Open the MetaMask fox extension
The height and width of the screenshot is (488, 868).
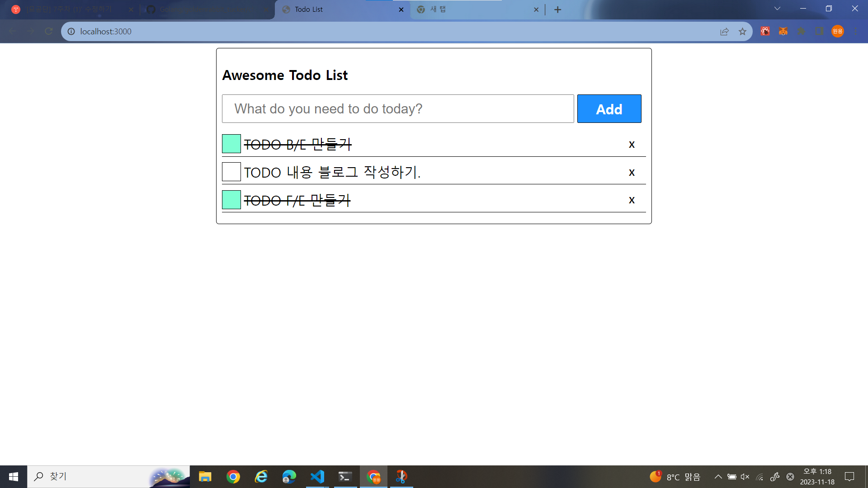tap(783, 31)
